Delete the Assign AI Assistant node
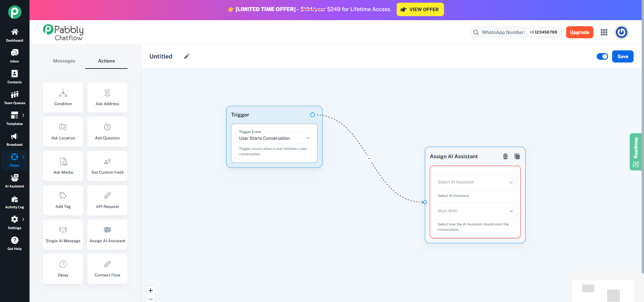This screenshot has width=644, height=302. point(505,156)
